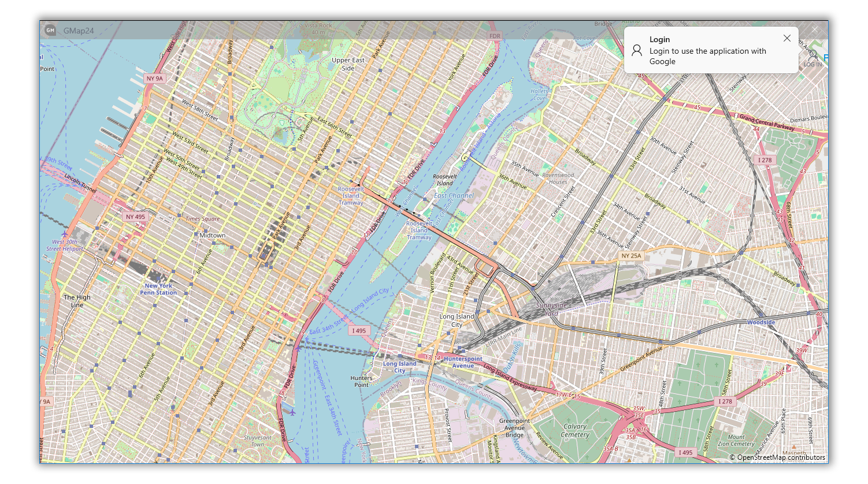868x484 pixels.
Task: Click the 'Dutch Kills' waterway label
Action: [x=512, y=357]
